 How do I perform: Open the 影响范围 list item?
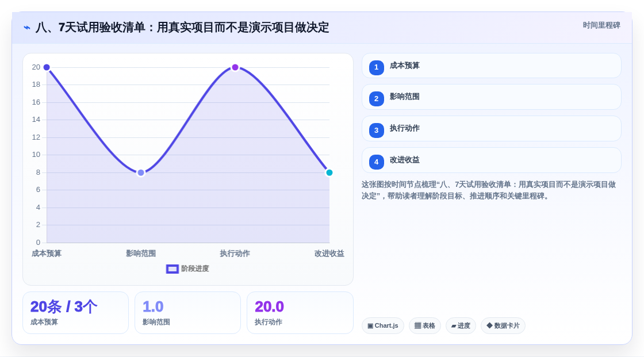tap(491, 97)
